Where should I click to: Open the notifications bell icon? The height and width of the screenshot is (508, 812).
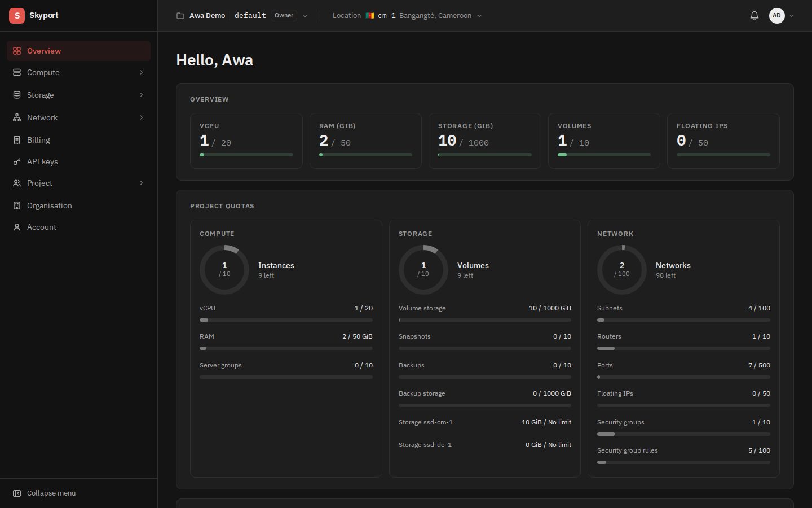pyautogui.click(x=754, y=16)
